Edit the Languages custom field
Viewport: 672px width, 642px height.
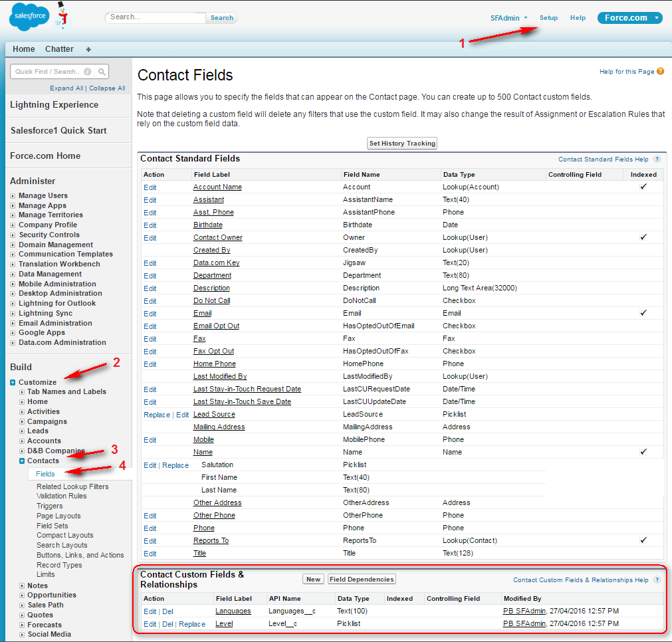(x=150, y=611)
